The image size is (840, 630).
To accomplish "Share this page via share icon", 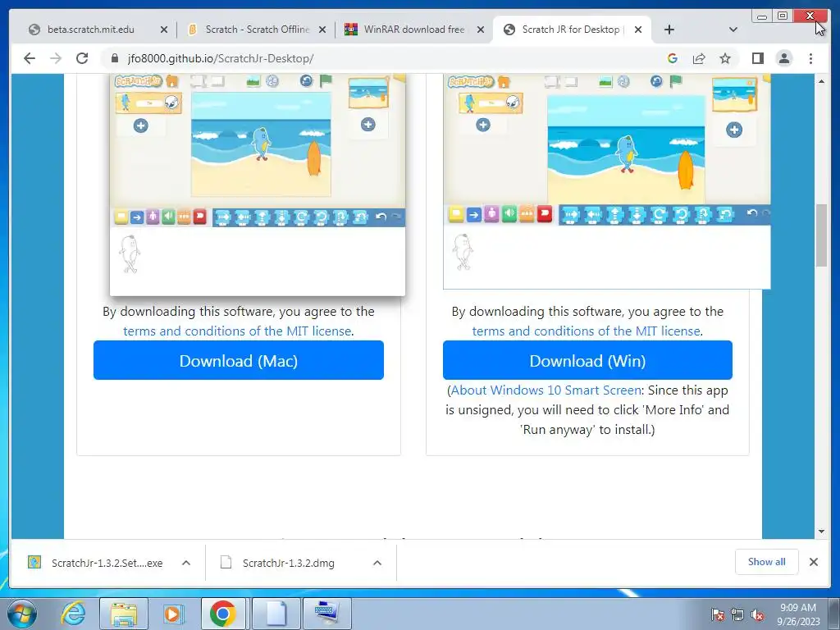I will tap(699, 58).
